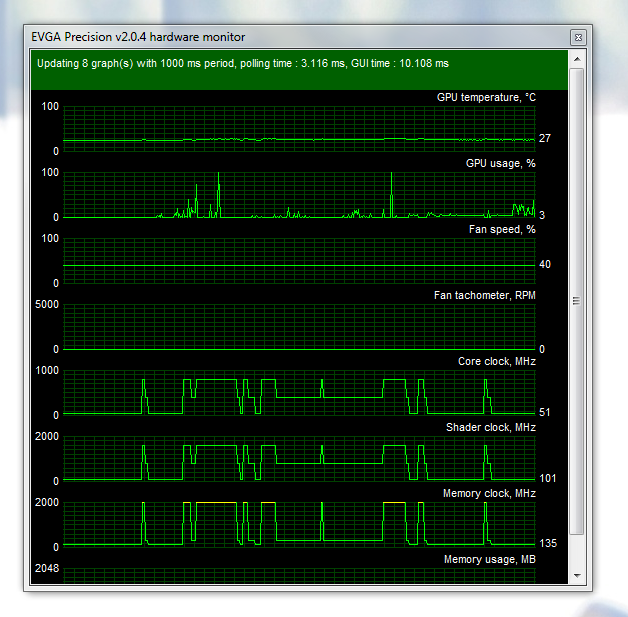
Task: Click the 'Memory clock, MHz' graph label
Action: click(x=489, y=493)
